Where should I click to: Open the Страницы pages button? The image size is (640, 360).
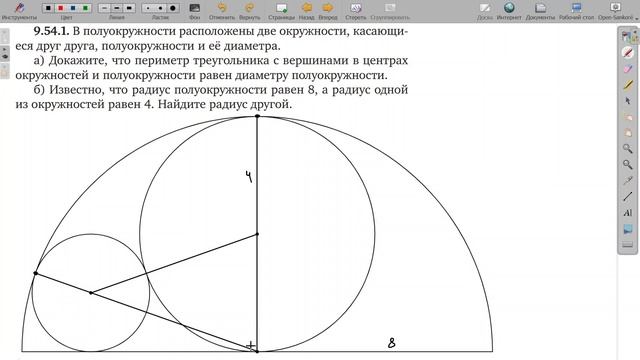[281, 11]
